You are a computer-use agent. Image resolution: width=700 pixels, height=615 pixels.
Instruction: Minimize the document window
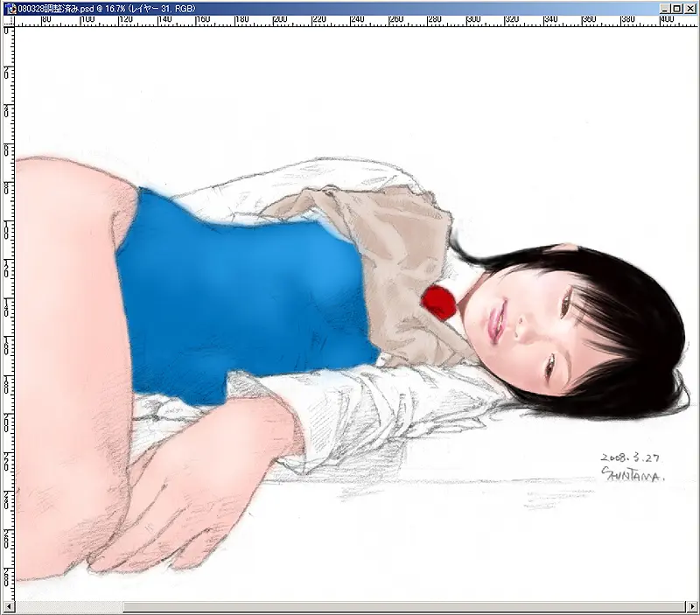pyautogui.click(x=662, y=8)
